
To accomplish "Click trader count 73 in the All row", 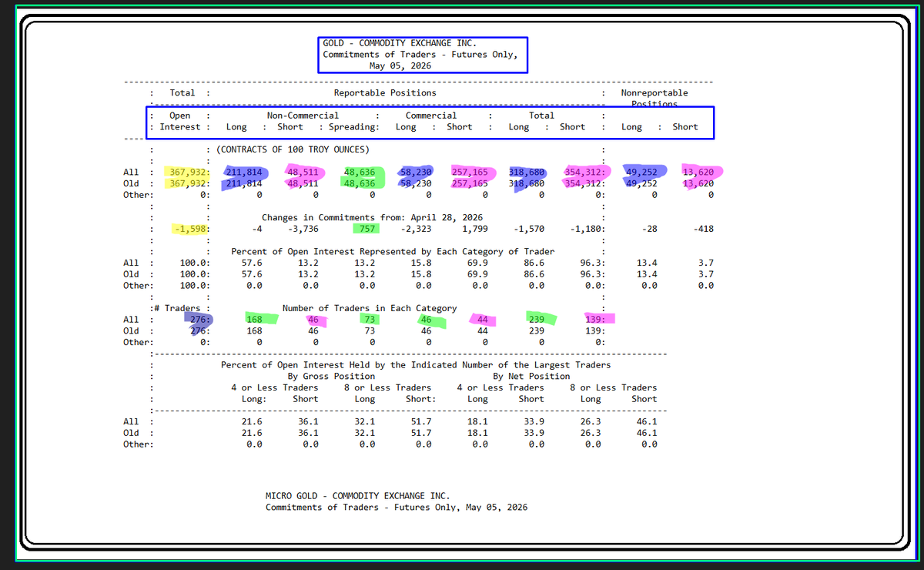I will click(370, 320).
